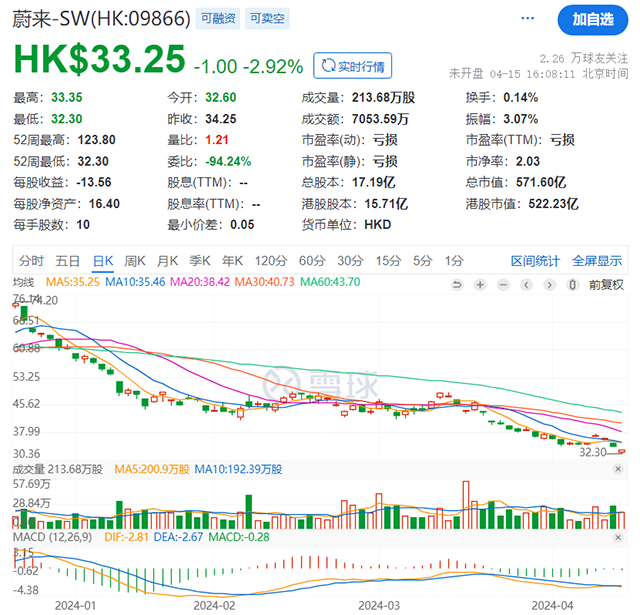This screenshot has height=615, width=640.
Task: Click MACD (12,26,9) indicator label
Action: click(x=53, y=537)
